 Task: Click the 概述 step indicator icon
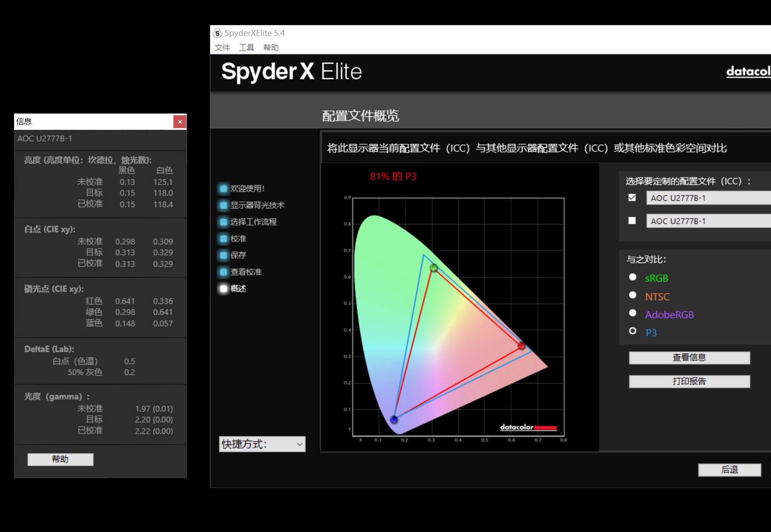click(x=223, y=288)
